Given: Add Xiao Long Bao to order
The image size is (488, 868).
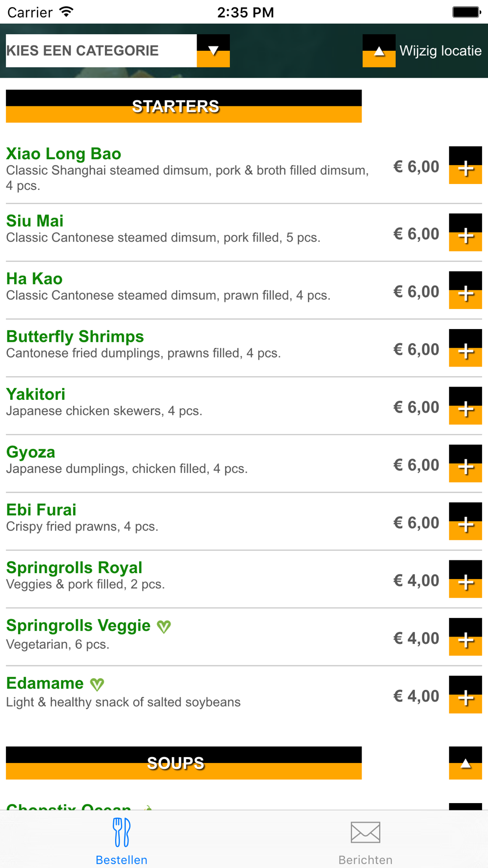Looking at the screenshot, I should click(x=465, y=165).
